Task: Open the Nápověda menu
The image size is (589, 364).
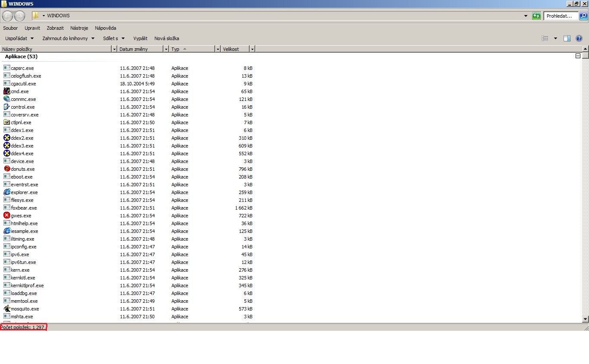Action: [x=106, y=28]
